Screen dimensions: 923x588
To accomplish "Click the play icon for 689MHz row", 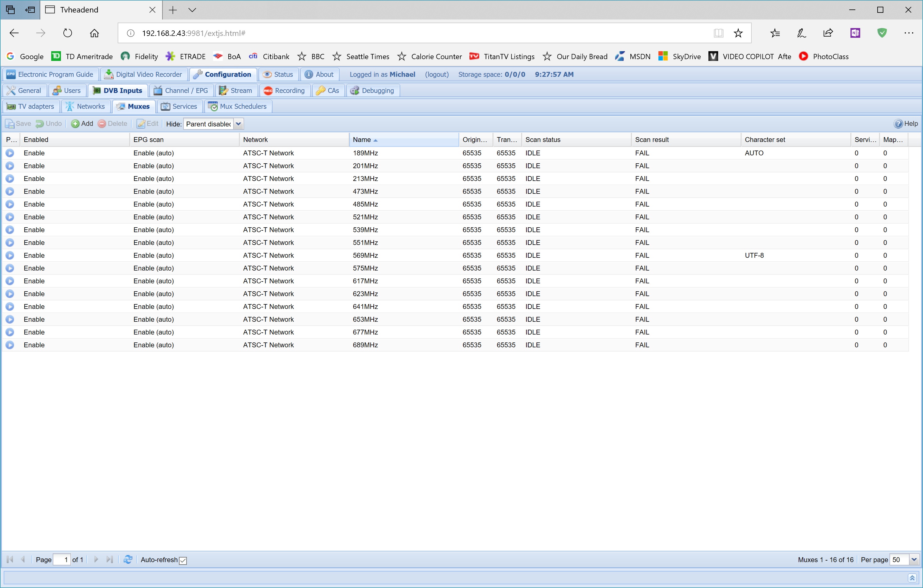I will [10, 345].
